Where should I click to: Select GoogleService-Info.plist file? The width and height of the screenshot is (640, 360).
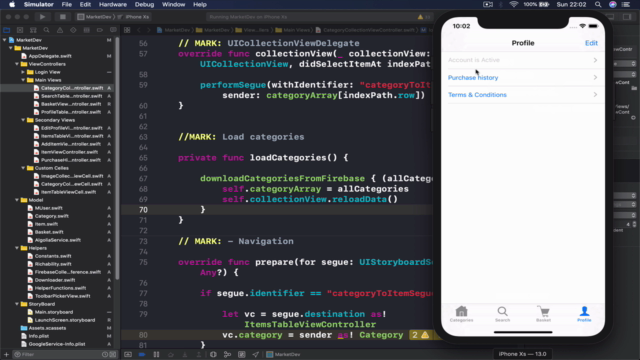tap(57, 344)
